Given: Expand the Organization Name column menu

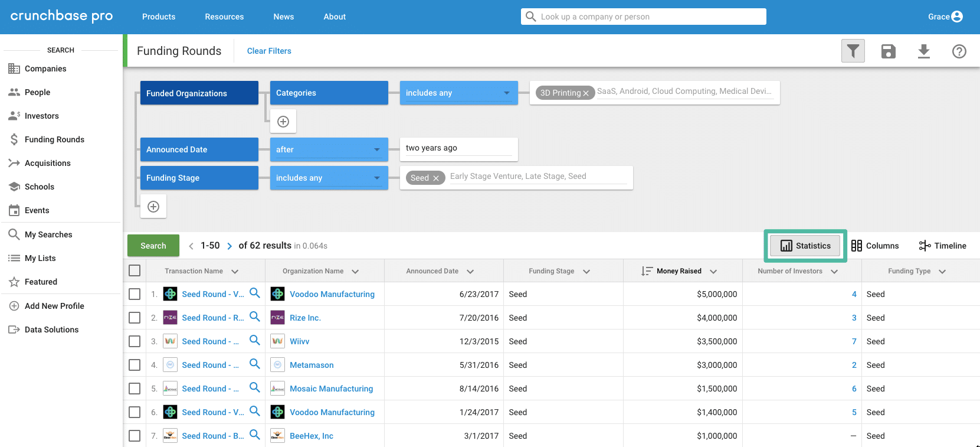Looking at the screenshot, I should click(x=355, y=272).
